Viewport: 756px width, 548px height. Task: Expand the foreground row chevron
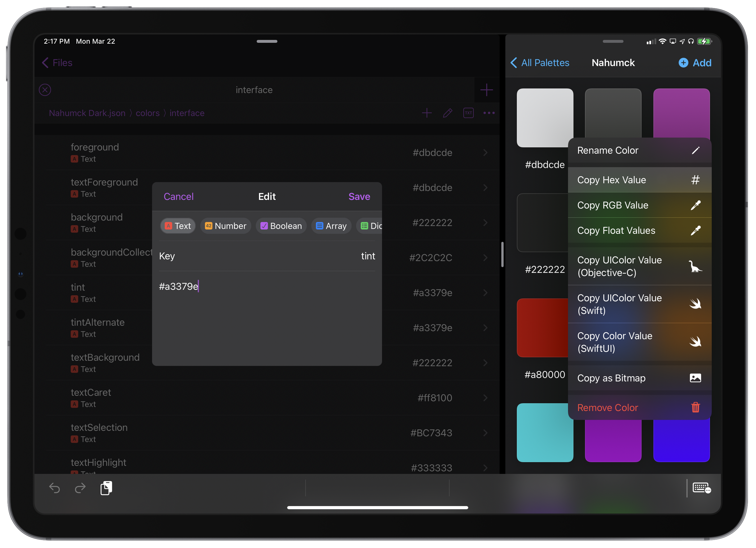[485, 153]
